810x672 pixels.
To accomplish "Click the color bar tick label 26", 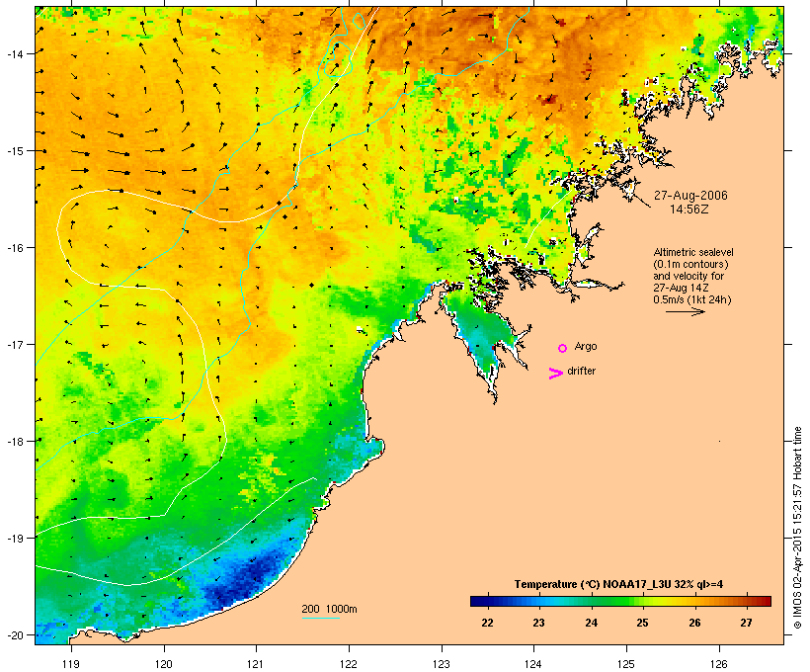I will tap(694, 623).
